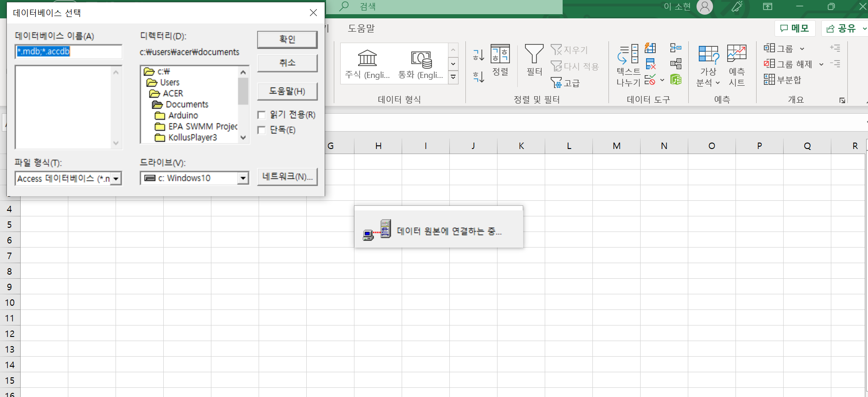868x397 pixels.
Task: Click the Sort ascending icon
Action: [x=478, y=55]
